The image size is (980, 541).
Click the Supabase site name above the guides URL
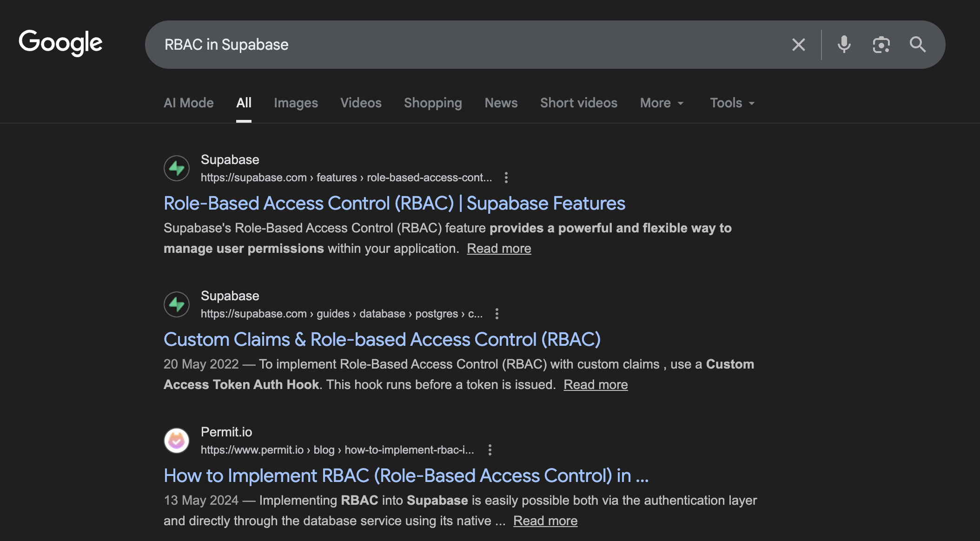[x=230, y=296]
